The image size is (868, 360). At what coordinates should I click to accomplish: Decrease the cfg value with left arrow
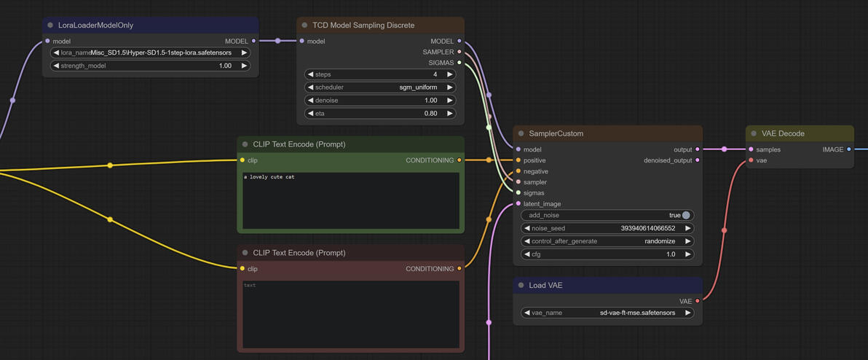527,254
